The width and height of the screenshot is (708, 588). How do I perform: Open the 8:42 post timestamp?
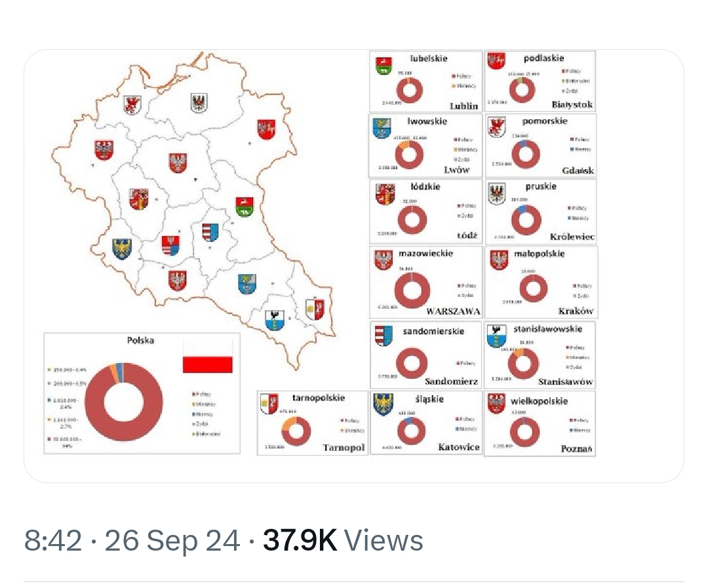53,541
